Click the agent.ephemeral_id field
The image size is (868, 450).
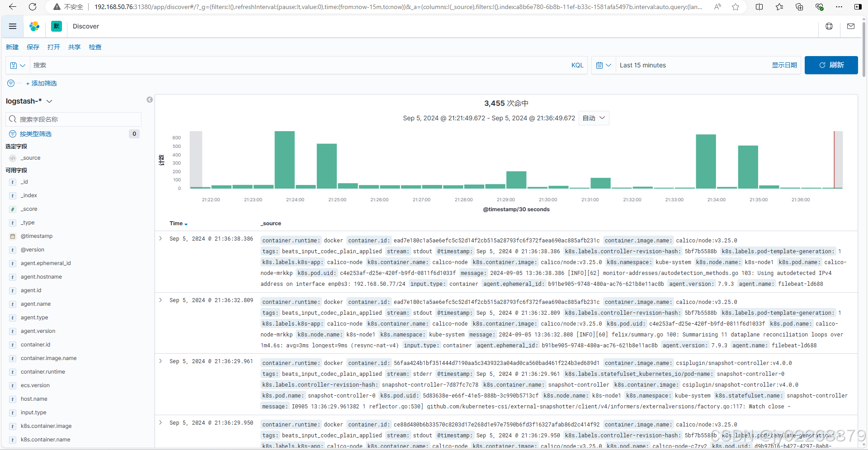[x=46, y=263]
